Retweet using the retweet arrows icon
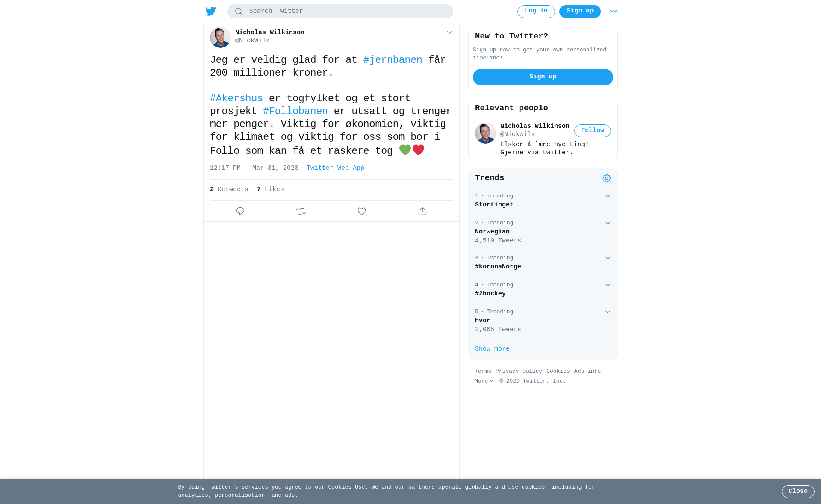Viewport: 821px width, 504px height. click(x=301, y=211)
